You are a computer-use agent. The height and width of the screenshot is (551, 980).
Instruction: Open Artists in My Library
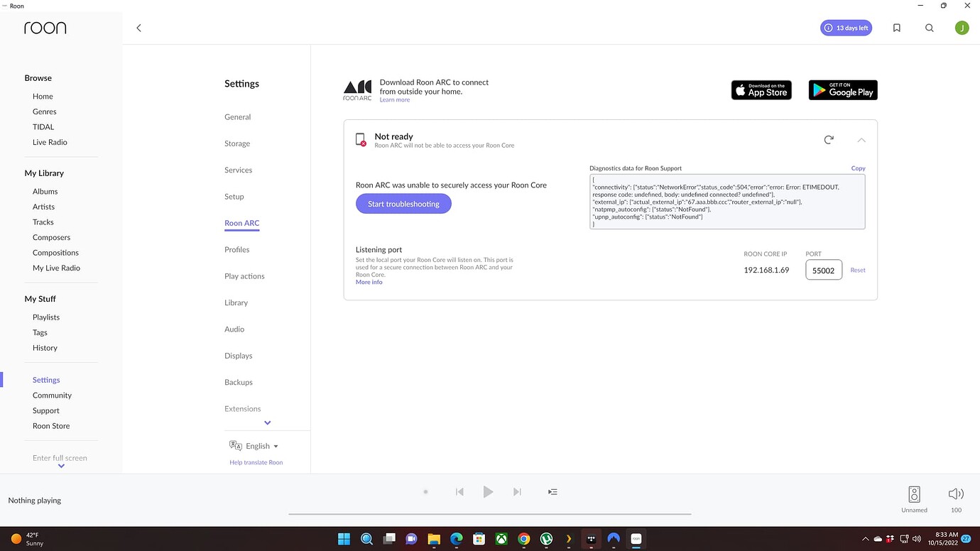coord(43,207)
